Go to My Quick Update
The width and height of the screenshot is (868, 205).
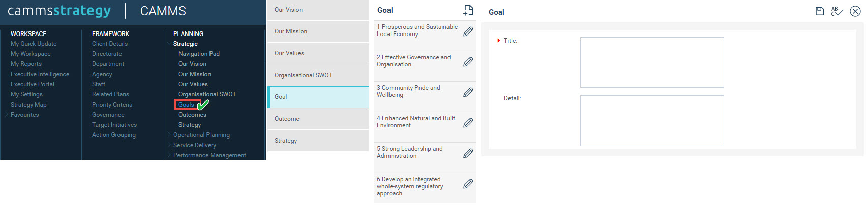tap(34, 44)
